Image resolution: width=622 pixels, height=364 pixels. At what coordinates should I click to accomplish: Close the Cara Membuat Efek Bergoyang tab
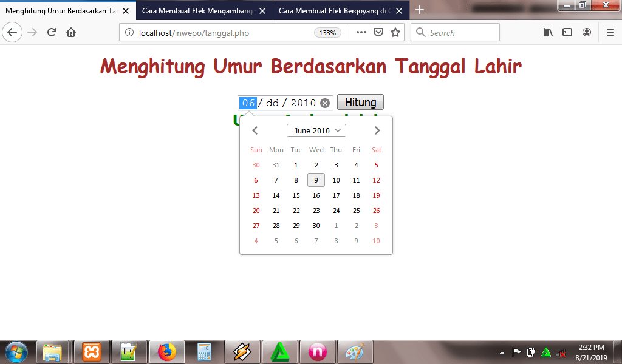tap(399, 11)
